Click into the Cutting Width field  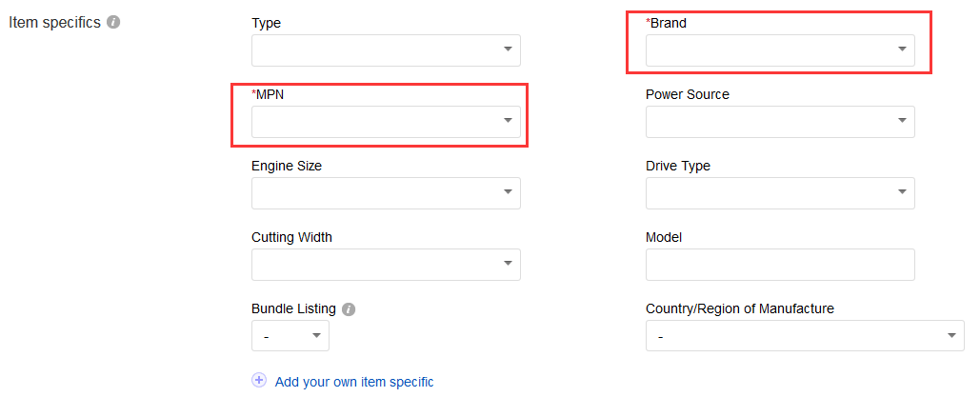coord(386,265)
